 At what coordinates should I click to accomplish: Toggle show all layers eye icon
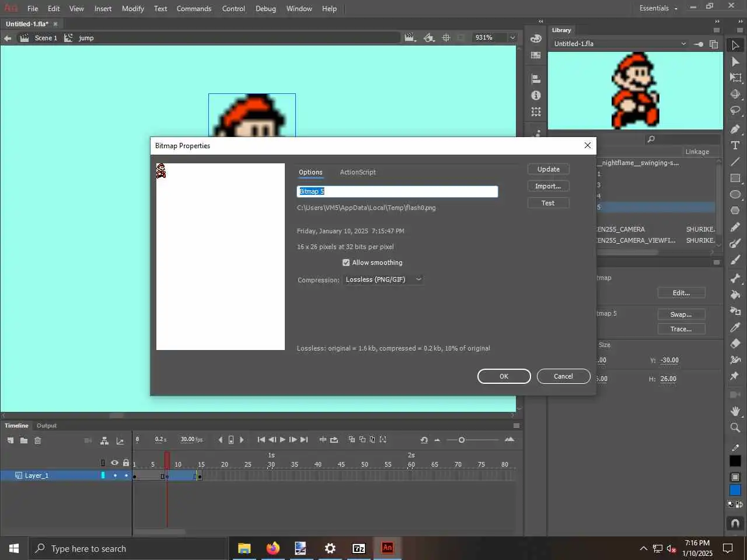(x=114, y=463)
